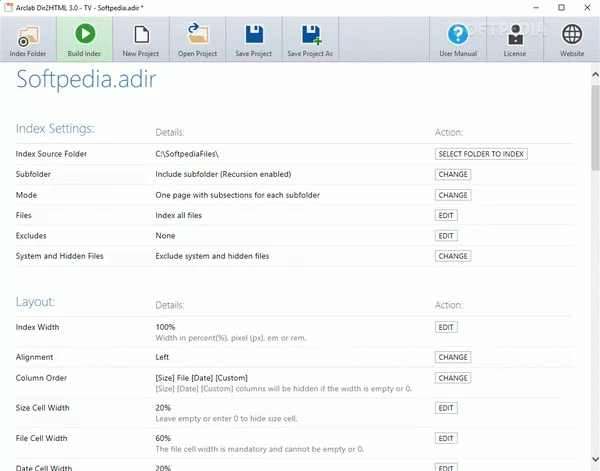This screenshot has width=600, height=471.
Task: Open Project using the folder icon
Action: click(x=197, y=38)
